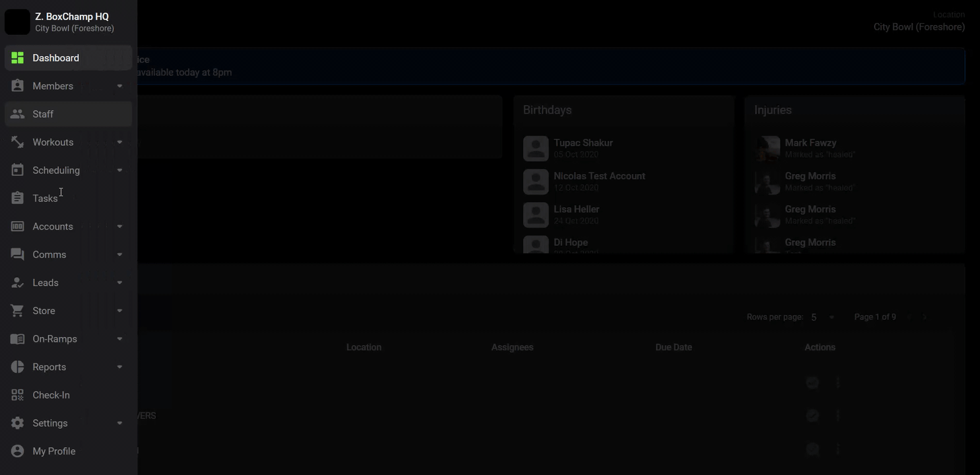Sort by the Location column header
Image resolution: width=980 pixels, height=475 pixels.
click(364, 347)
